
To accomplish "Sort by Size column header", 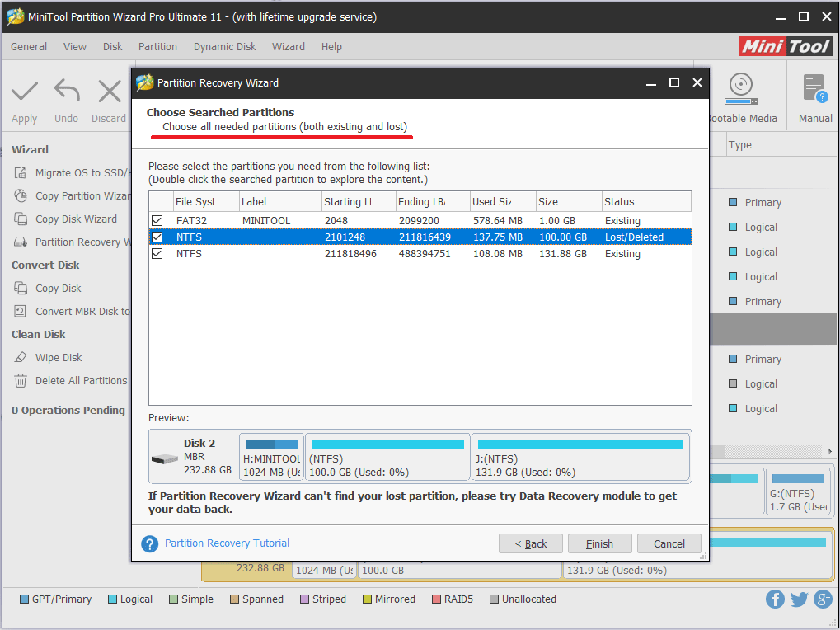I will [x=569, y=201].
